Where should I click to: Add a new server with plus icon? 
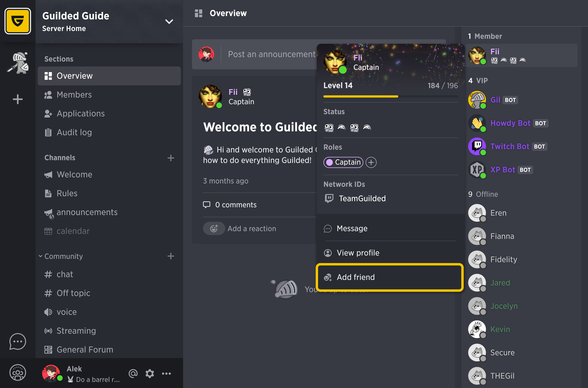(18, 99)
